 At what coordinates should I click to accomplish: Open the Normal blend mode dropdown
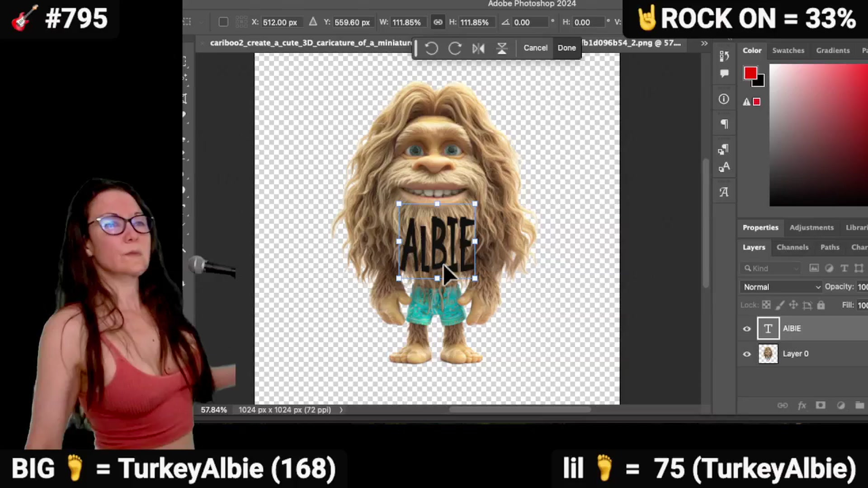tap(782, 287)
